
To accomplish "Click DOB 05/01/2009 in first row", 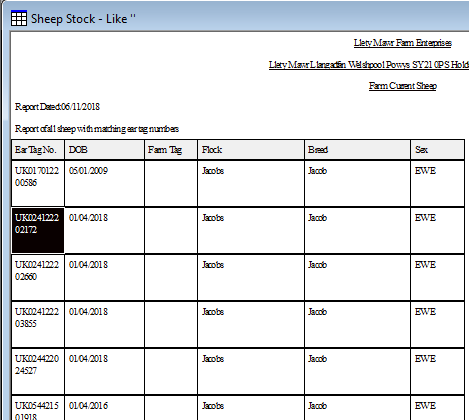I will 88,171.
